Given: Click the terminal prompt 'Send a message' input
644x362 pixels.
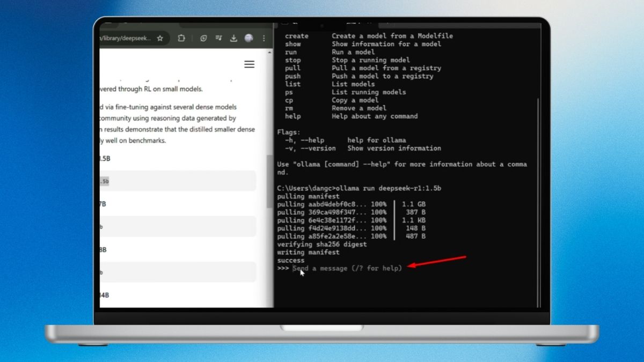Looking at the screenshot, I should pos(347,268).
